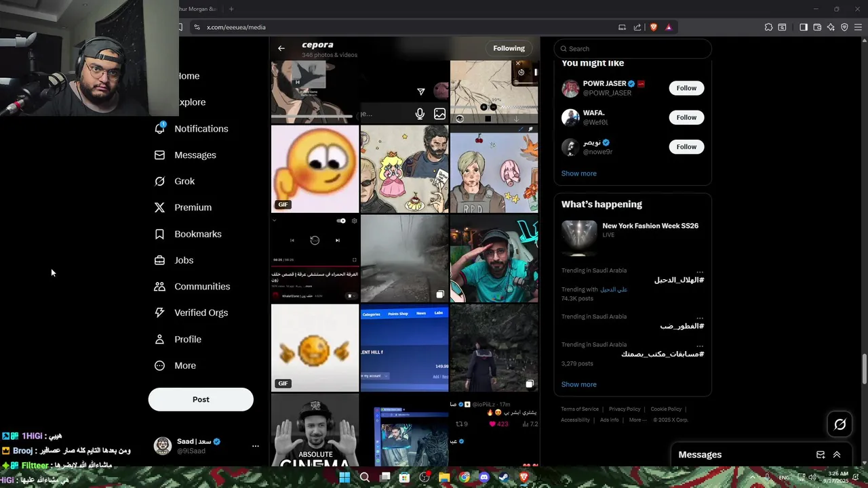Expand the Messages drawer chevrons
Image resolution: width=868 pixels, height=488 pixels.
pyautogui.click(x=837, y=455)
